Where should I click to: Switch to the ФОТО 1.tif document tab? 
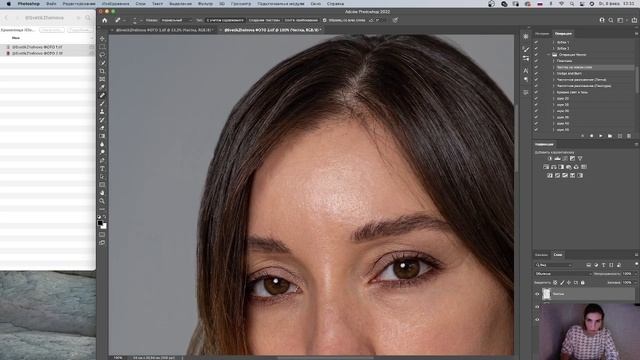pos(163,30)
